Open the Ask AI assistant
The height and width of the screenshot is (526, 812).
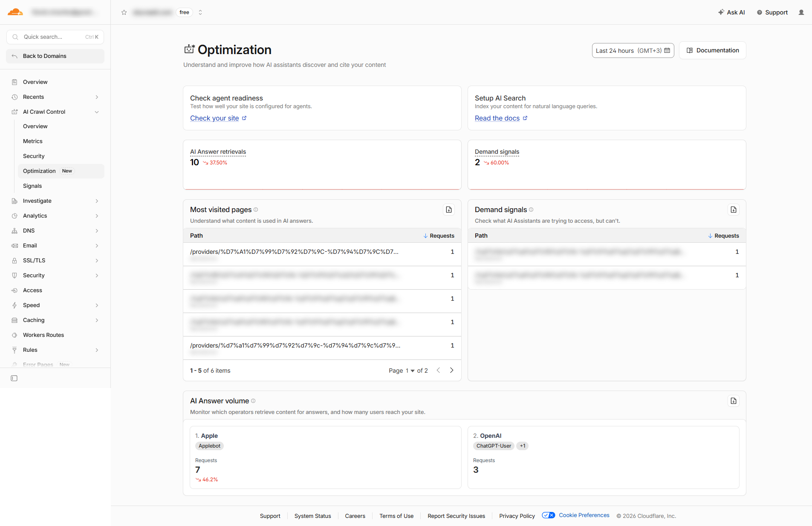pos(731,12)
